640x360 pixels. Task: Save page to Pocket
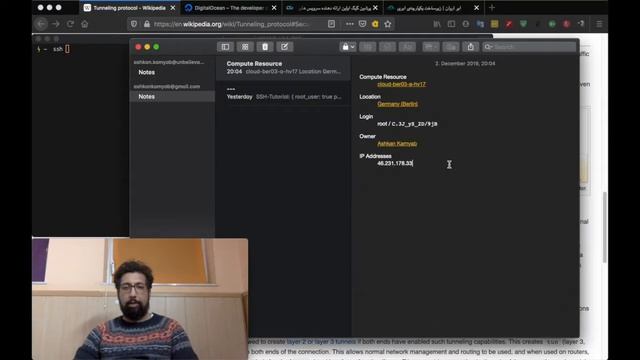362,24
